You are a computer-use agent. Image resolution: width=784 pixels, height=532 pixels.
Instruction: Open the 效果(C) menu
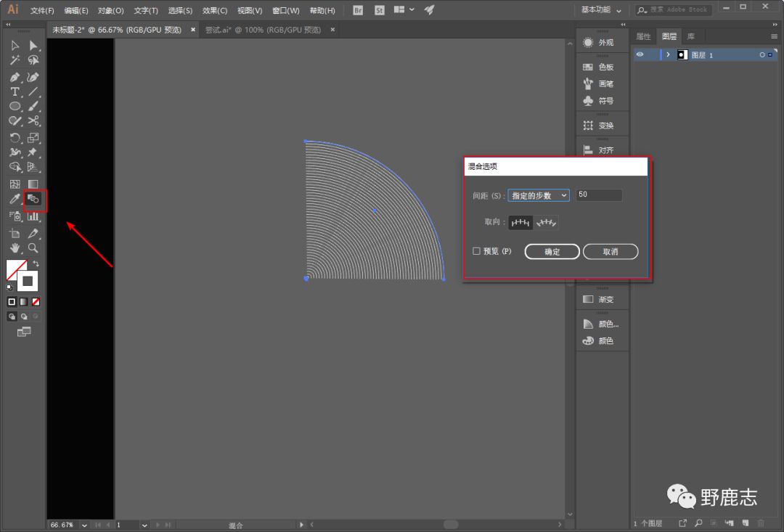(214, 11)
